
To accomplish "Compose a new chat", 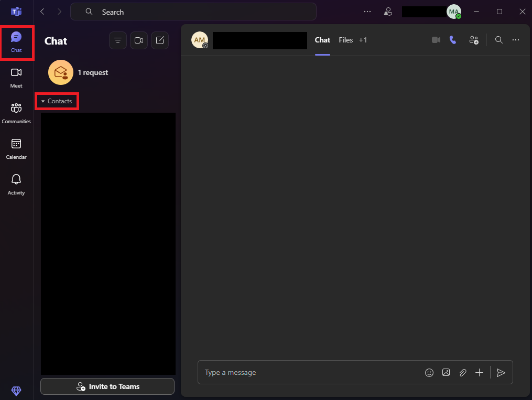I will click(x=160, y=40).
